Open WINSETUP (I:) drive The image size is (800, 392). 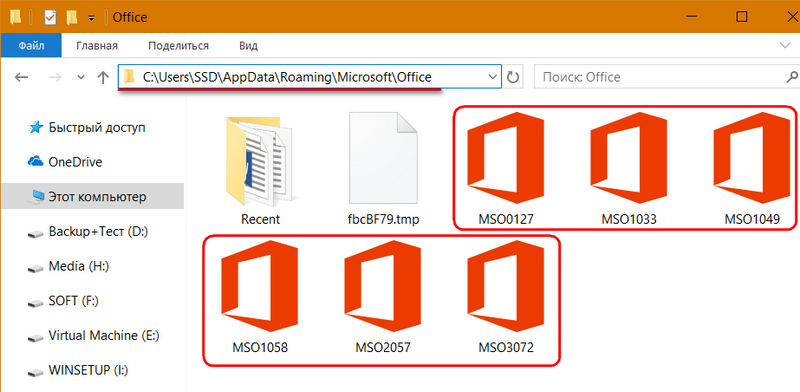(x=78, y=370)
